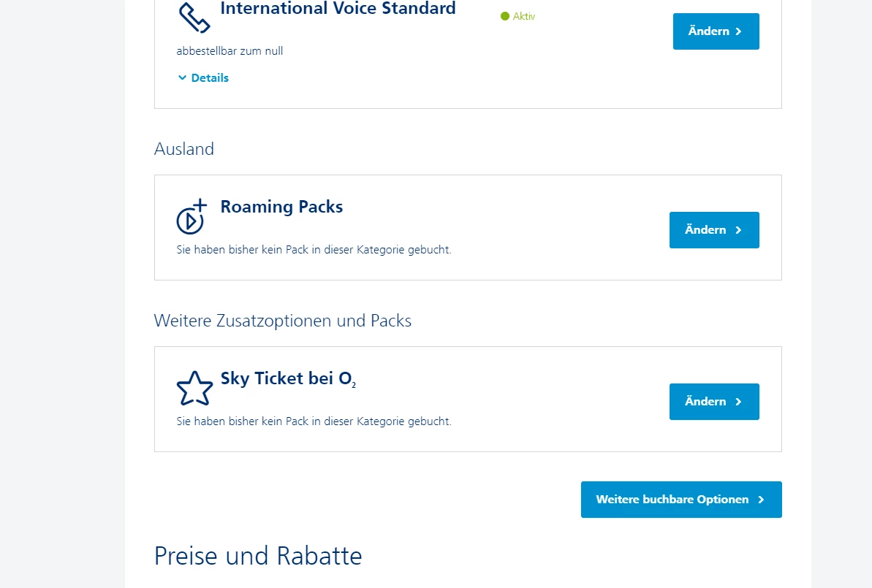Viewport: 872px width, 588px height.
Task: Click the Sky Ticket 'kein Pack' description
Action: (x=314, y=421)
